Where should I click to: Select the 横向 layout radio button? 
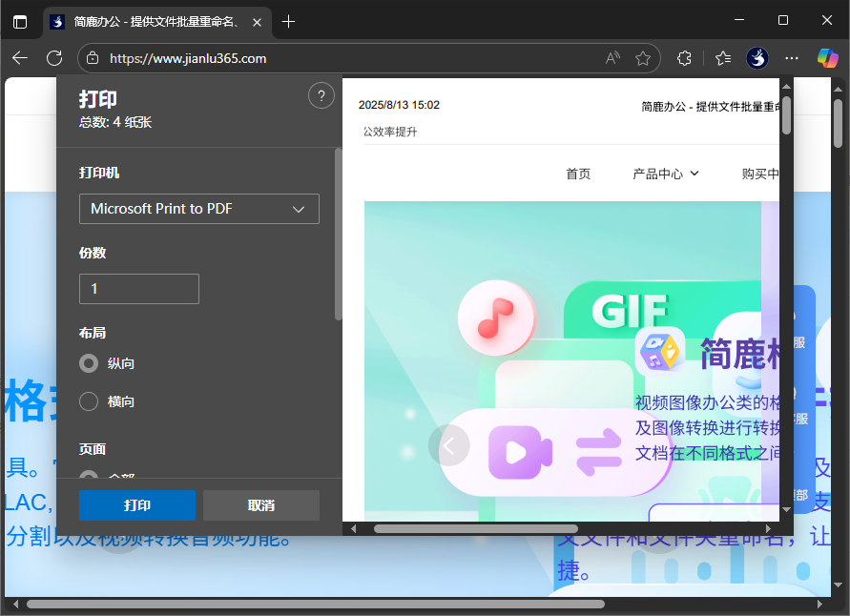(87, 401)
